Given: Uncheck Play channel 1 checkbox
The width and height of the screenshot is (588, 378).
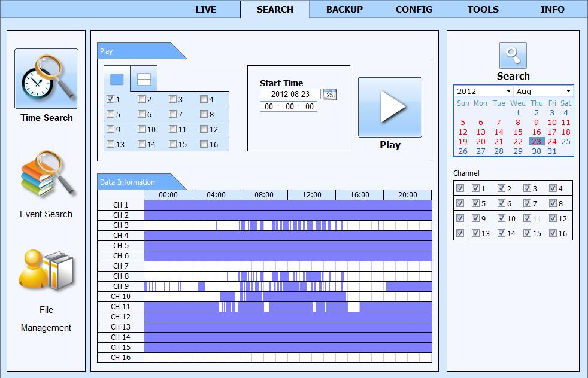Looking at the screenshot, I should click(110, 99).
